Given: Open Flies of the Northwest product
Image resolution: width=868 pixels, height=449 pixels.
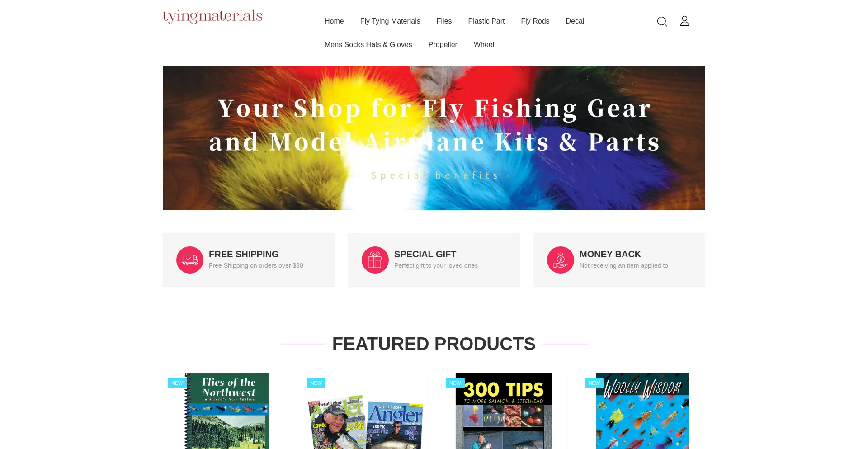Looking at the screenshot, I should pyautogui.click(x=226, y=411).
